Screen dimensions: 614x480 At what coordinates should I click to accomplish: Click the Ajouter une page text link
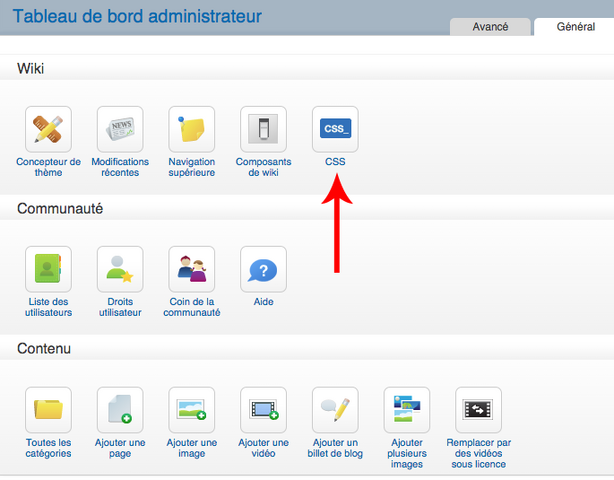point(120,448)
